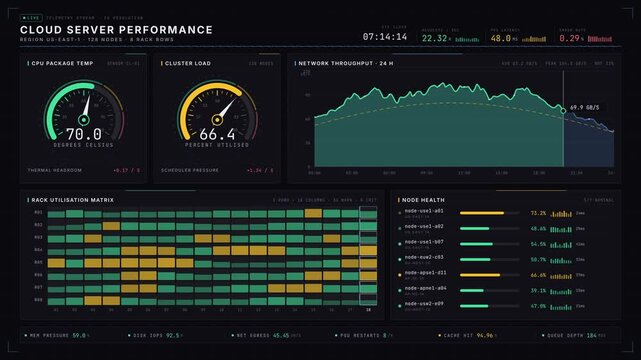Click the Disk IOPS 92.5 footer stat
This screenshot has width=641, height=360.
coord(156,335)
